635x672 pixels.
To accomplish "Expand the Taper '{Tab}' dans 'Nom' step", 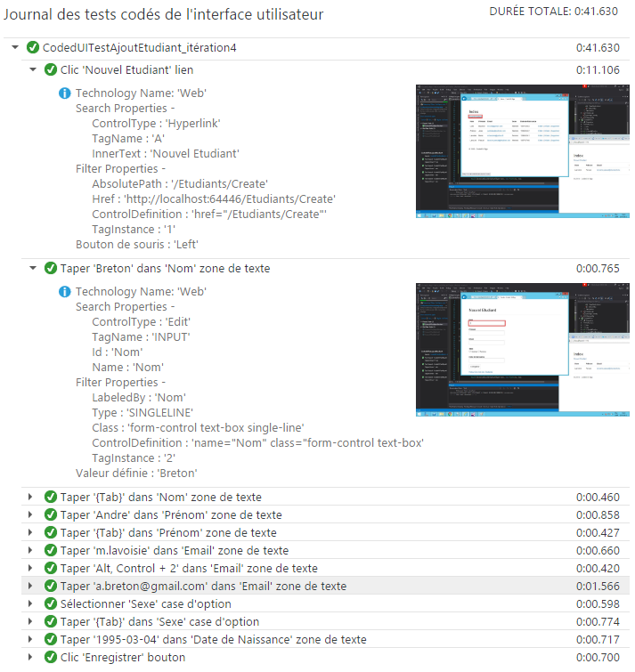I will click(x=32, y=497).
